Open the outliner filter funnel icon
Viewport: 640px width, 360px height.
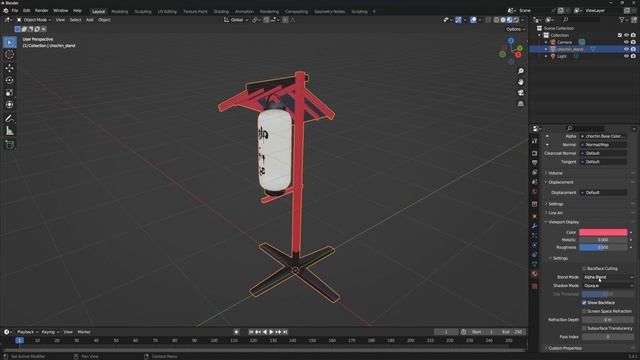[x=622, y=20]
